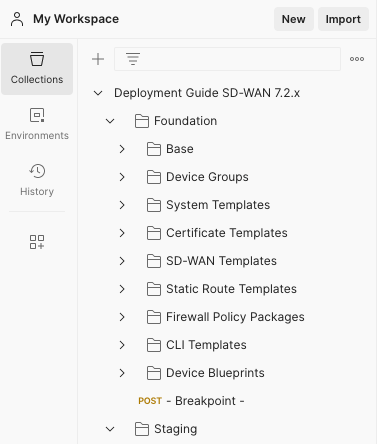Switch to the History tab label
Screen dimensions: 377x444
coord(37,191)
